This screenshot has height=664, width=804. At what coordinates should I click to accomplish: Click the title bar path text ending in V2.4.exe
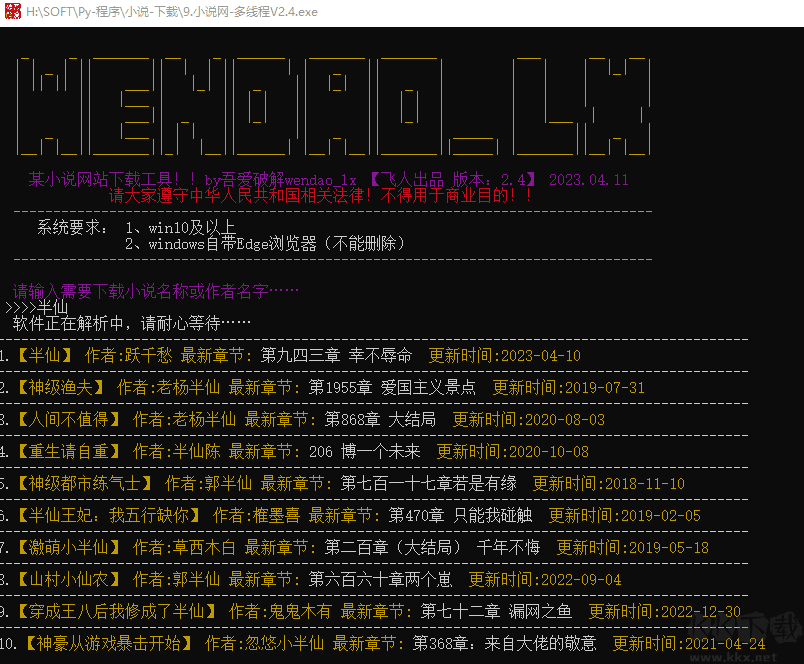(172, 12)
